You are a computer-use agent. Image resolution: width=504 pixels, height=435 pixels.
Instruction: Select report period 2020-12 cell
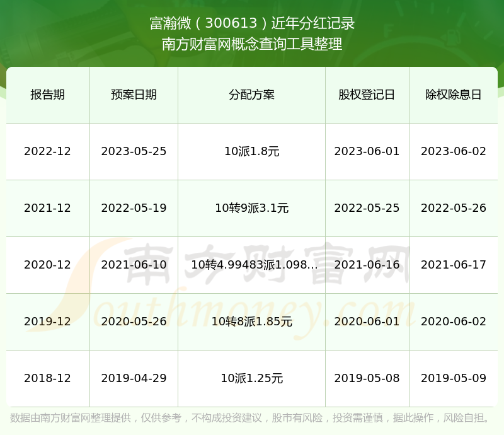pos(48,265)
